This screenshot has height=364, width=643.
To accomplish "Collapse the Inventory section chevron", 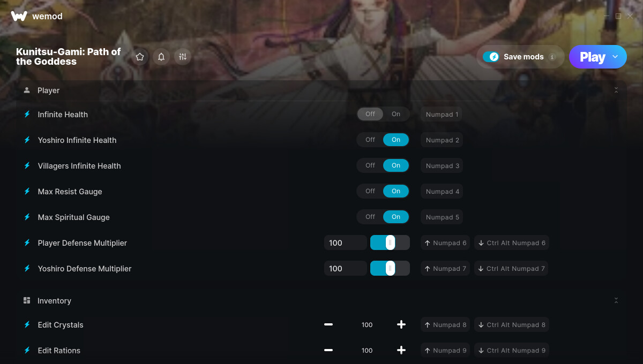I will coord(616,300).
